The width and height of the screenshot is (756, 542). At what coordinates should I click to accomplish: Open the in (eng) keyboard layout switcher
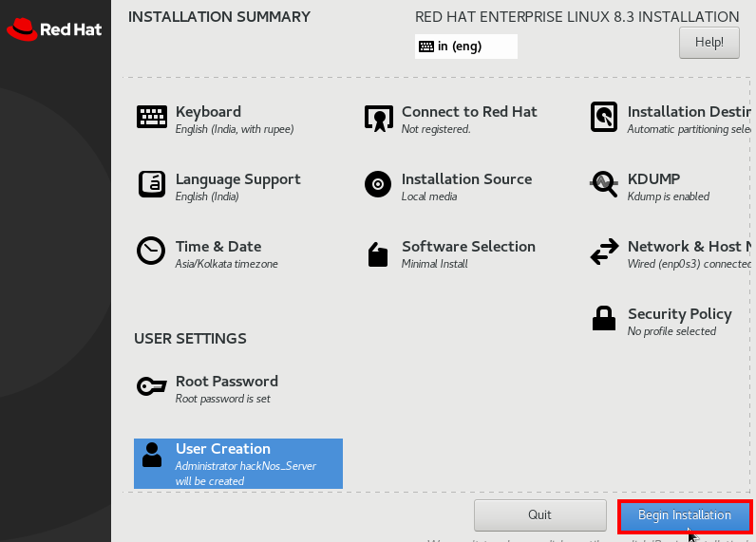465,47
